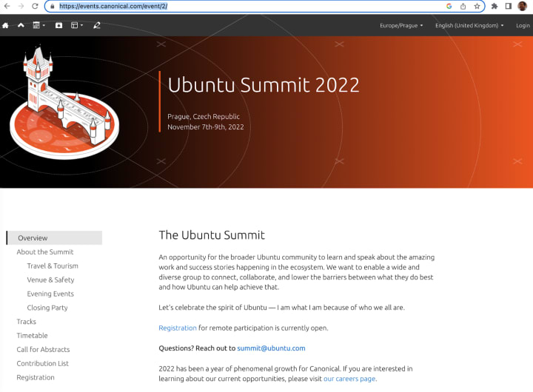Open Venue & Safety subpage
533x392 pixels.
pos(50,280)
